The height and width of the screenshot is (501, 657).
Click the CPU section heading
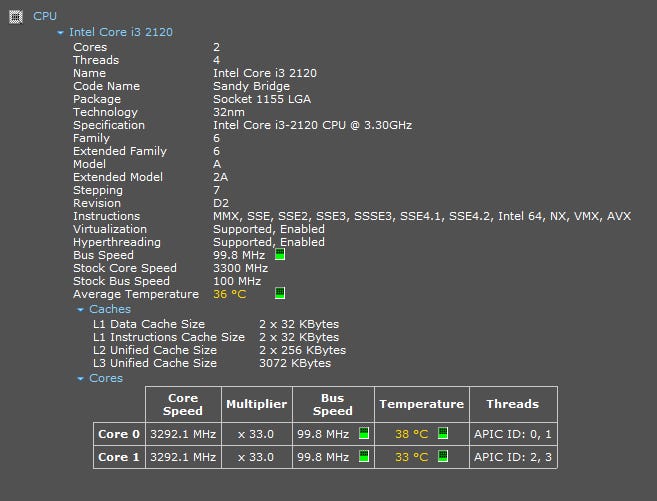pyautogui.click(x=45, y=16)
